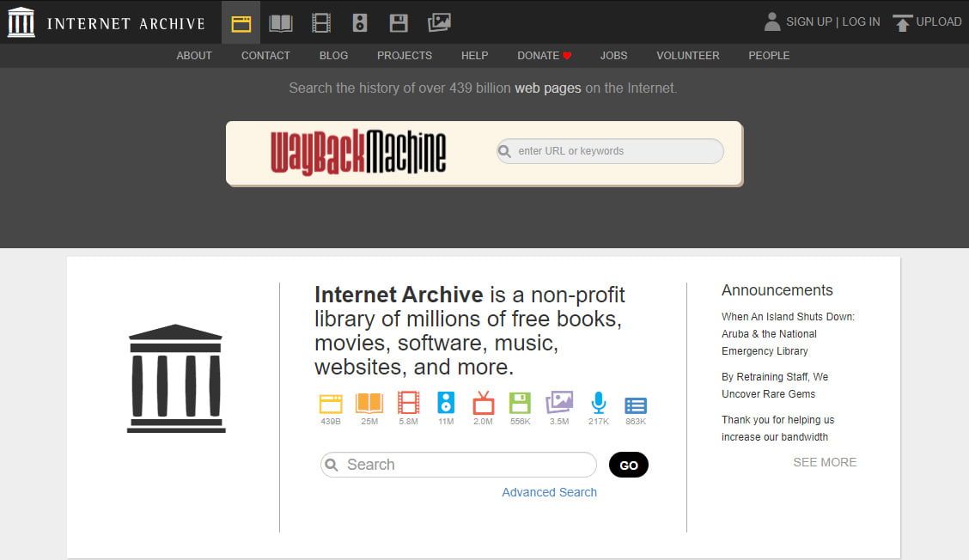Select the 5.8M video film icon
969x560 pixels.
click(x=409, y=403)
